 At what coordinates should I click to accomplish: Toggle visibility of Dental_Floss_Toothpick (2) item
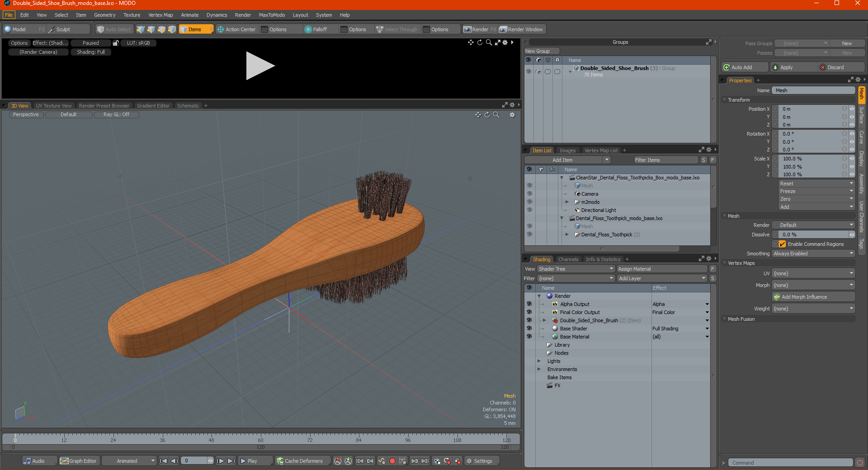(529, 235)
